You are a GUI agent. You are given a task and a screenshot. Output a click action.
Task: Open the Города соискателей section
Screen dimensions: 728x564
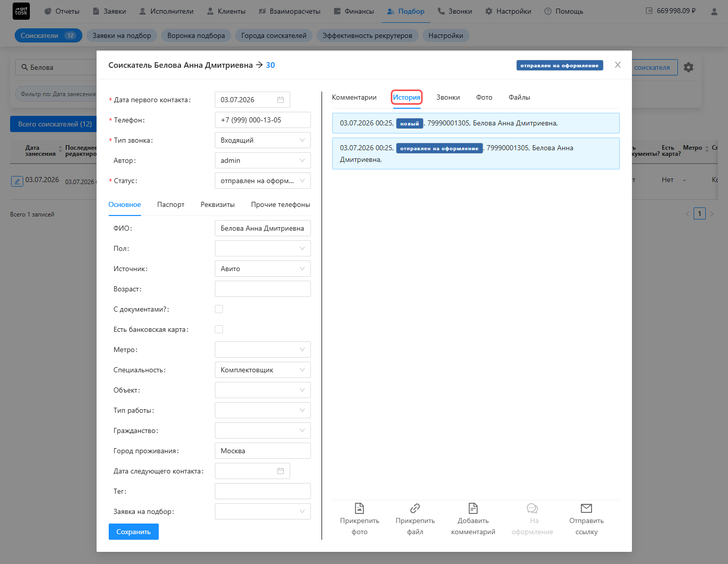click(x=274, y=35)
